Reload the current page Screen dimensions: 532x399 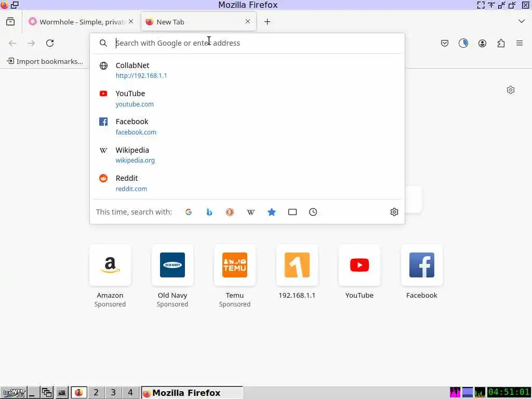pos(50,43)
